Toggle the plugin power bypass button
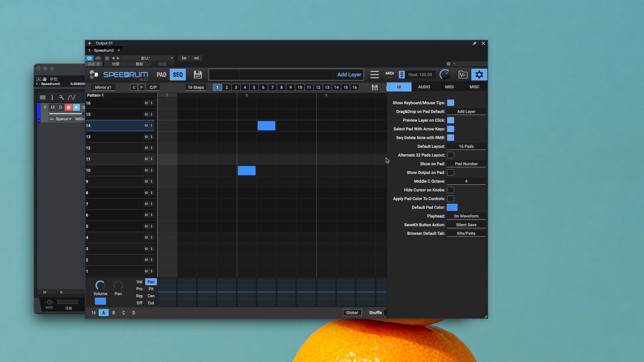Viewport: 644px width, 362px height. point(89,58)
